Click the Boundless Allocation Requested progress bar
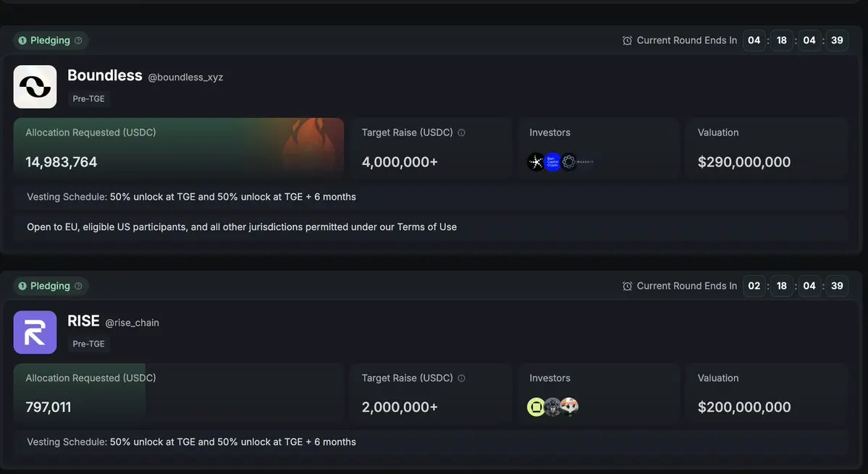The image size is (868, 474). point(179,148)
